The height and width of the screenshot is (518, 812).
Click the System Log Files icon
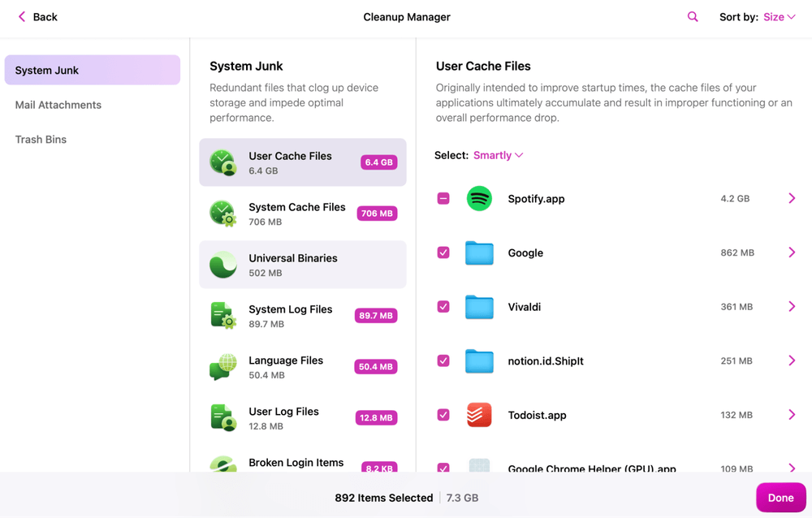(223, 315)
